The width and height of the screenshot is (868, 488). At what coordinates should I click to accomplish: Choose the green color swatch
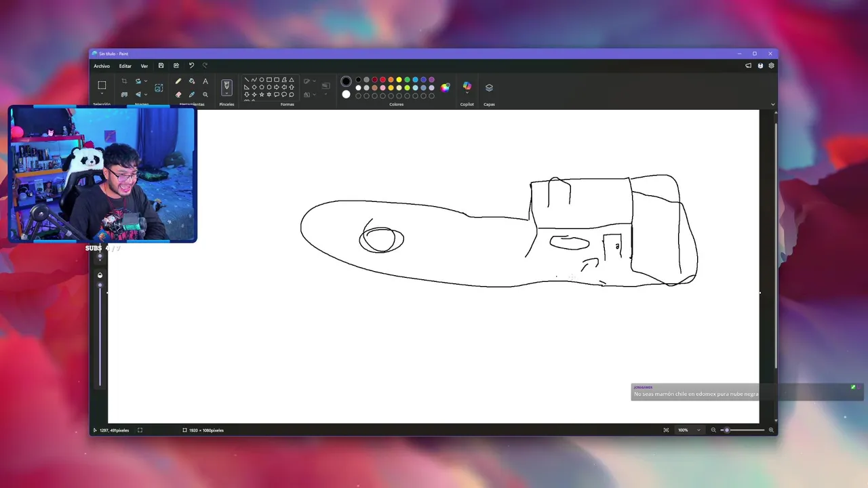[407, 80]
